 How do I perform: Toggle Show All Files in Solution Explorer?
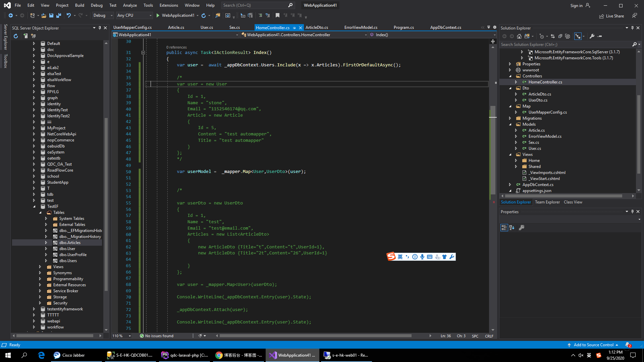point(568,36)
